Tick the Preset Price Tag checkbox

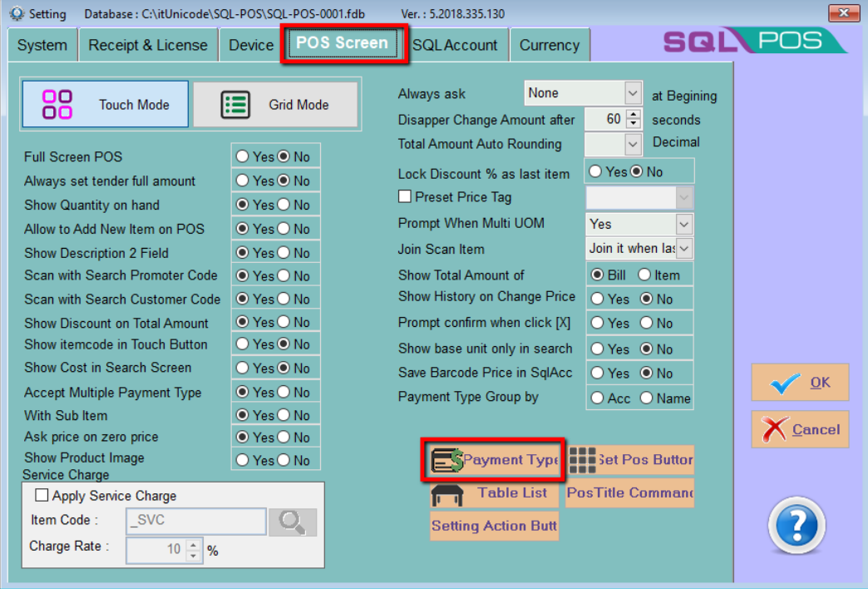[405, 197]
